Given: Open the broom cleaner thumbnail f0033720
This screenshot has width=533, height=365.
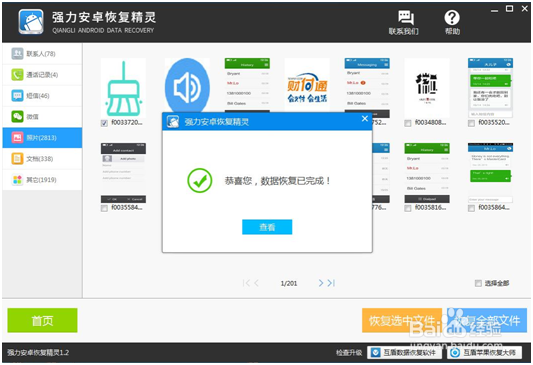Looking at the screenshot, I should click(123, 88).
